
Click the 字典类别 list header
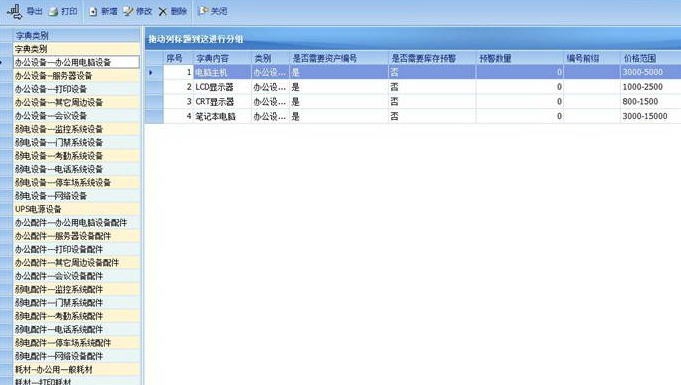pos(76,35)
